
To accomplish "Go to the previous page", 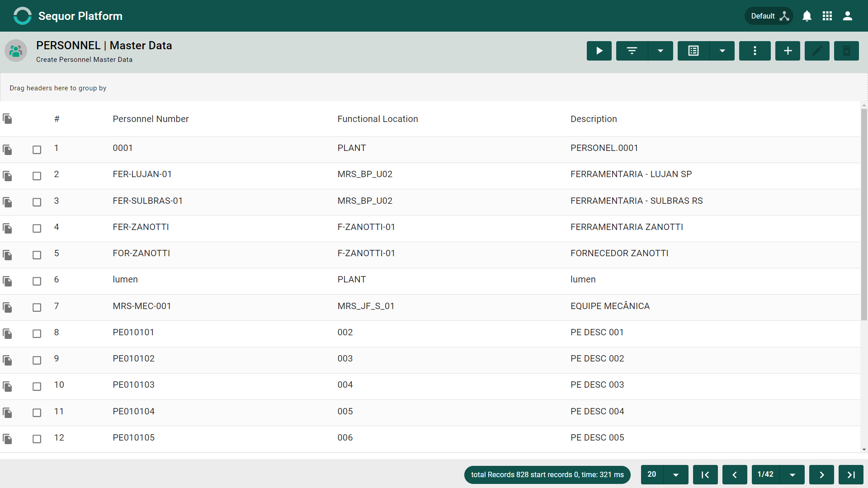I will 735,474.
